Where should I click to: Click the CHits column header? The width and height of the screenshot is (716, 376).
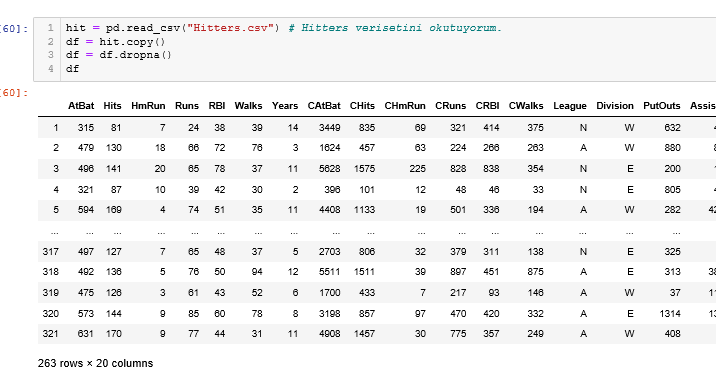pyautogui.click(x=362, y=106)
